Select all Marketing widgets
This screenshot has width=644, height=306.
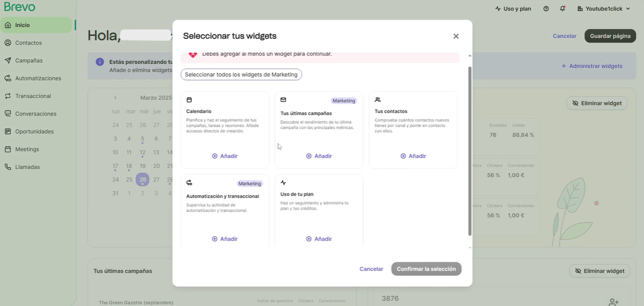point(241,74)
